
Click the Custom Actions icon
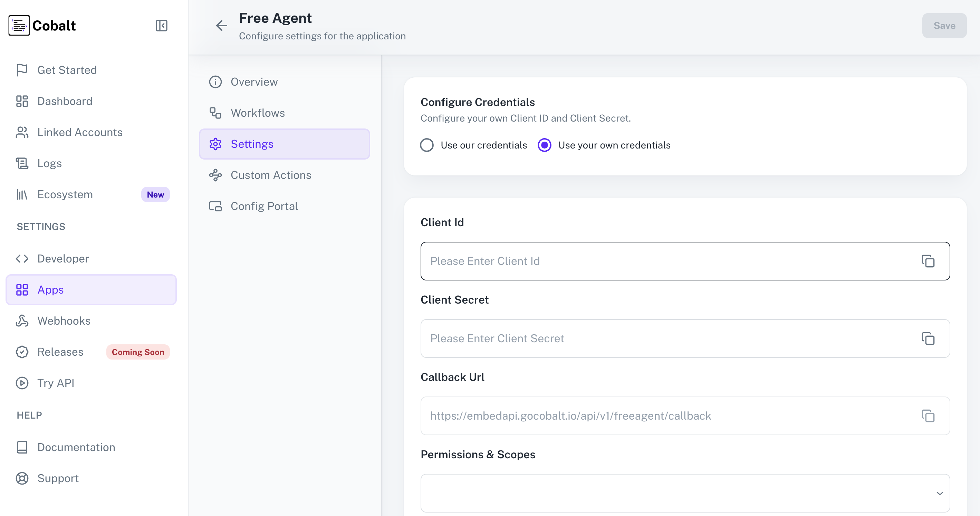click(215, 175)
